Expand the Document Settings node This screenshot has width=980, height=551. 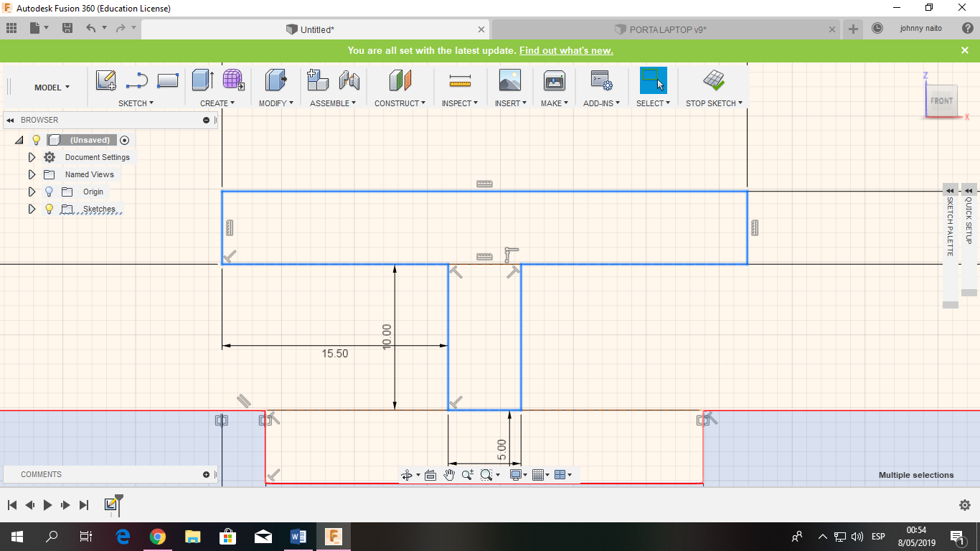(32, 157)
